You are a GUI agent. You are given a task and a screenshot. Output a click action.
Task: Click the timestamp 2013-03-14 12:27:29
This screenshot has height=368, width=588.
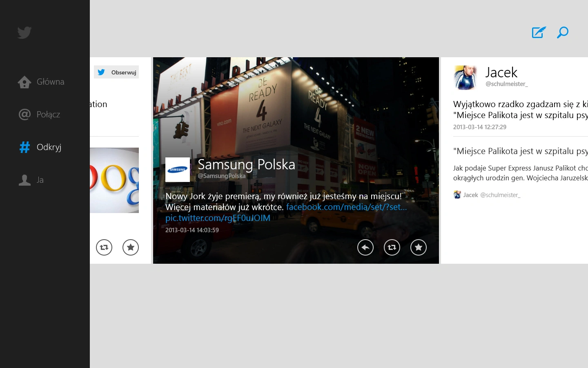point(480,127)
